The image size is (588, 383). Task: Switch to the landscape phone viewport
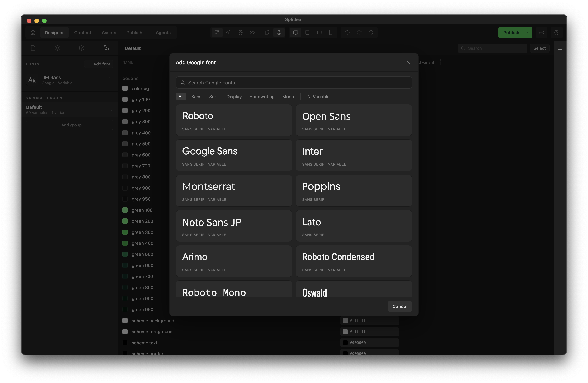[x=319, y=33]
